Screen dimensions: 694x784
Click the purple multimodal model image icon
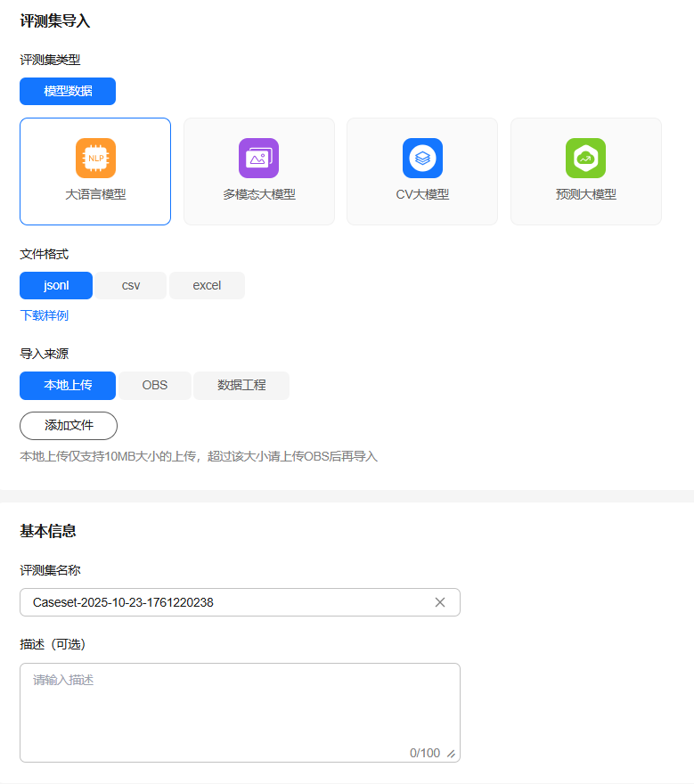coord(258,158)
